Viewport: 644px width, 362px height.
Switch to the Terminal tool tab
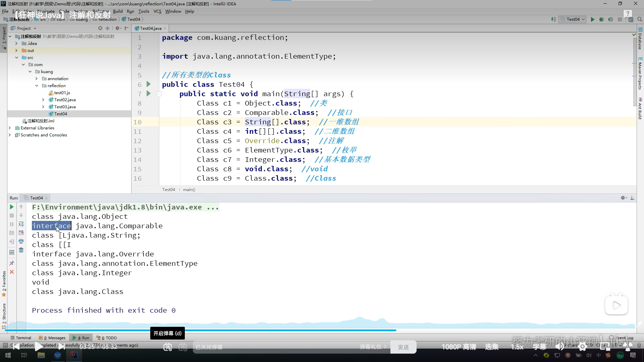(x=21, y=338)
